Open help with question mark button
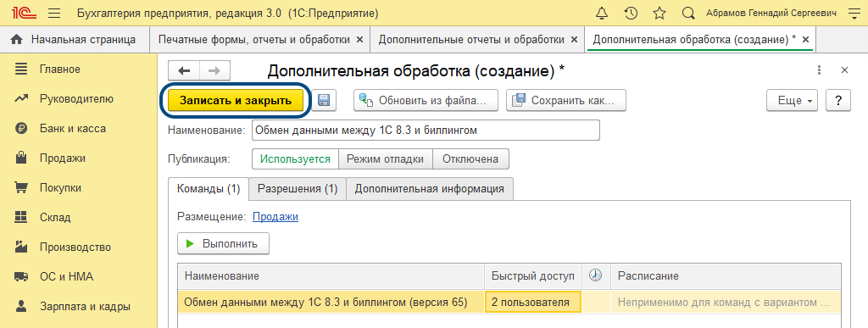 tap(838, 101)
